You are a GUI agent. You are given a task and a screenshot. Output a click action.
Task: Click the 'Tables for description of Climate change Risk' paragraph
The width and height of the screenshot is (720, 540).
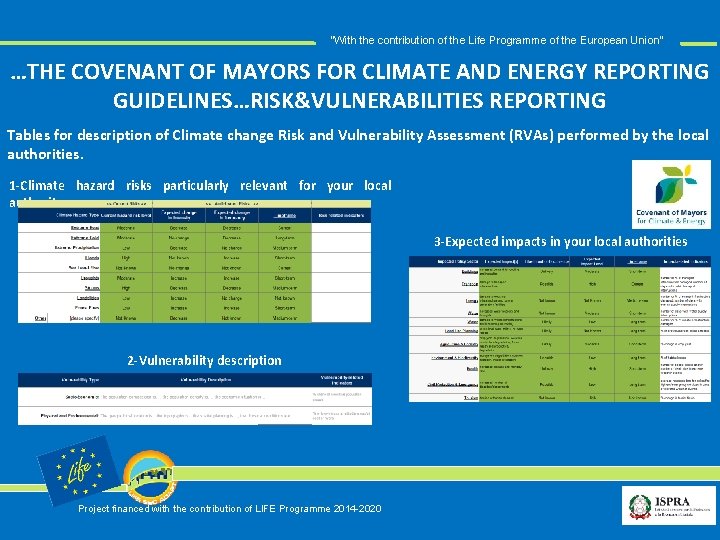(x=357, y=144)
